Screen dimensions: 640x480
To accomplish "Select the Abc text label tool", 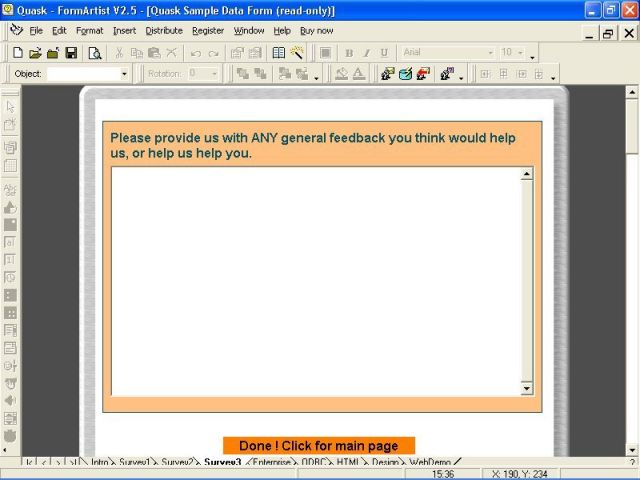I will point(10,190).
